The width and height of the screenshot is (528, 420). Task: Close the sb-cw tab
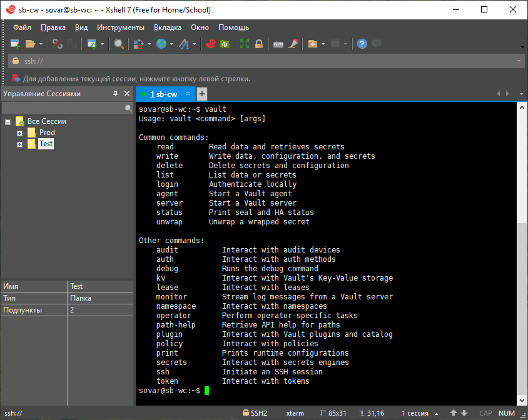[x=188, y=94]
